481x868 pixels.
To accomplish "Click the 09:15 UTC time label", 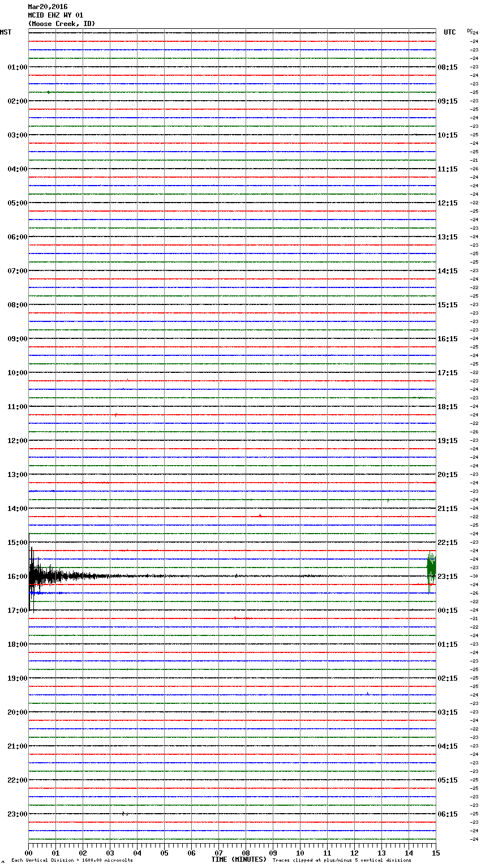I will coord(448,101).
